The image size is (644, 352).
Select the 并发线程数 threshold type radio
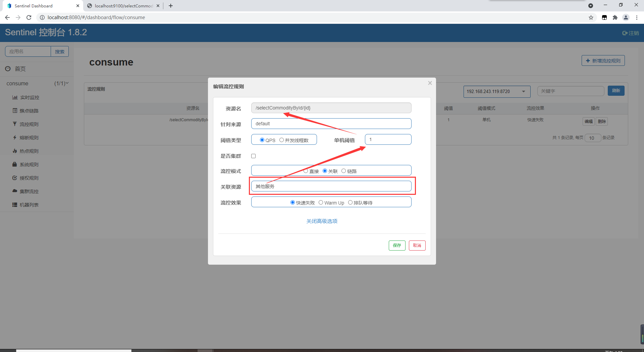click(281, 140)
